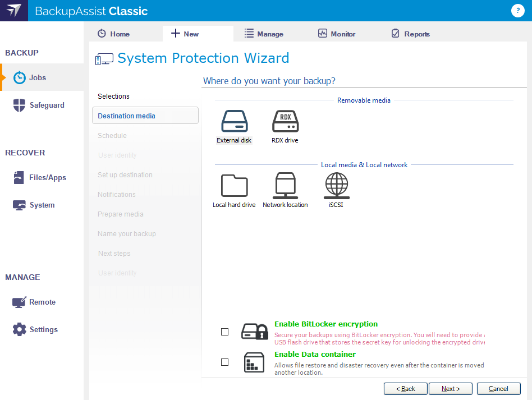Click the Safeguard shield icon
This screenshot has width=532, height=400.
tap(19, 105)
